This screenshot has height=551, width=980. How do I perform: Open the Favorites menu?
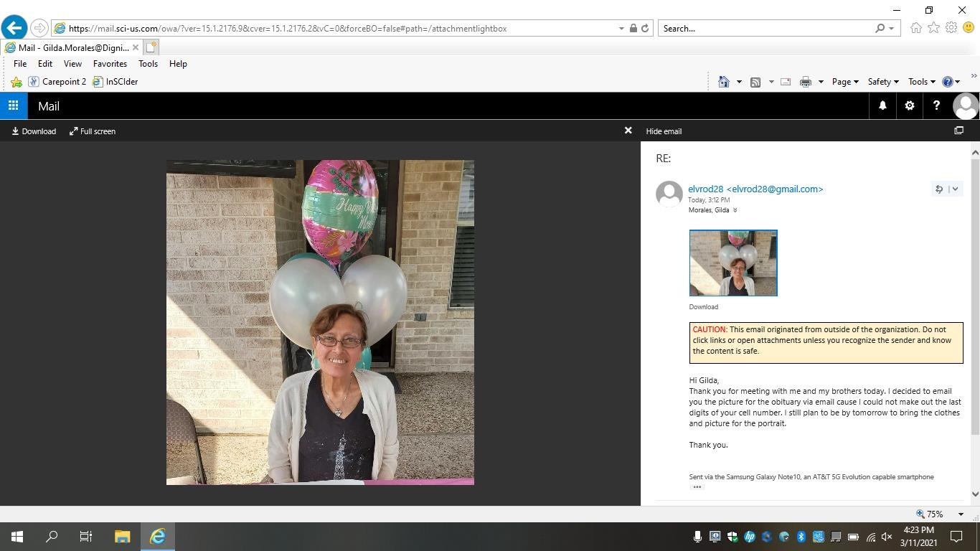tap(110, 64)
